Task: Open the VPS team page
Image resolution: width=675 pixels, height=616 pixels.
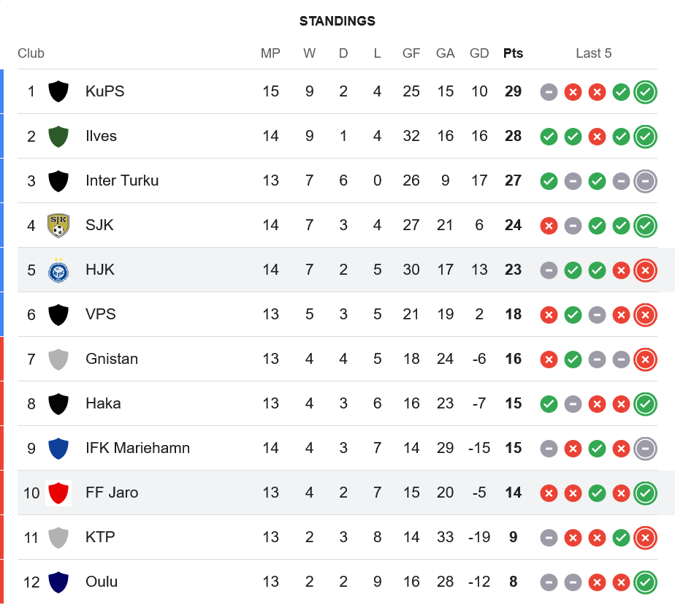Action: (x=101, y=314)
